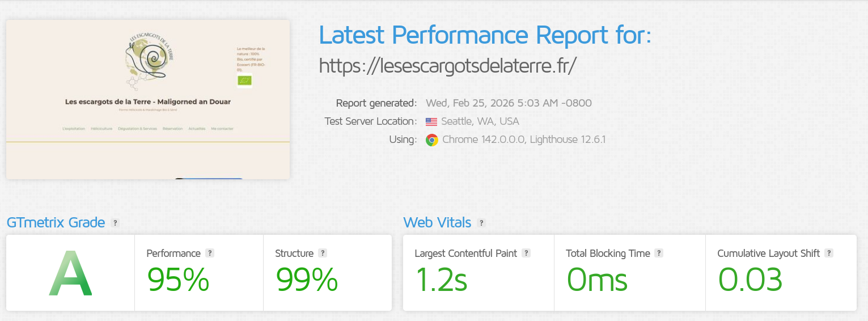Open the Performance score help icon
This screenshot has height=321, width=868.
coord(210,254)
